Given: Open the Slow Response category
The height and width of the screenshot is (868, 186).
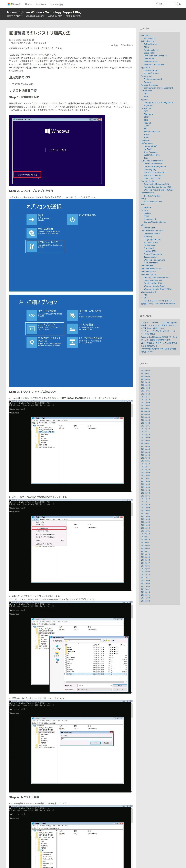Looking at the screenshot, I should pos(151,152).
